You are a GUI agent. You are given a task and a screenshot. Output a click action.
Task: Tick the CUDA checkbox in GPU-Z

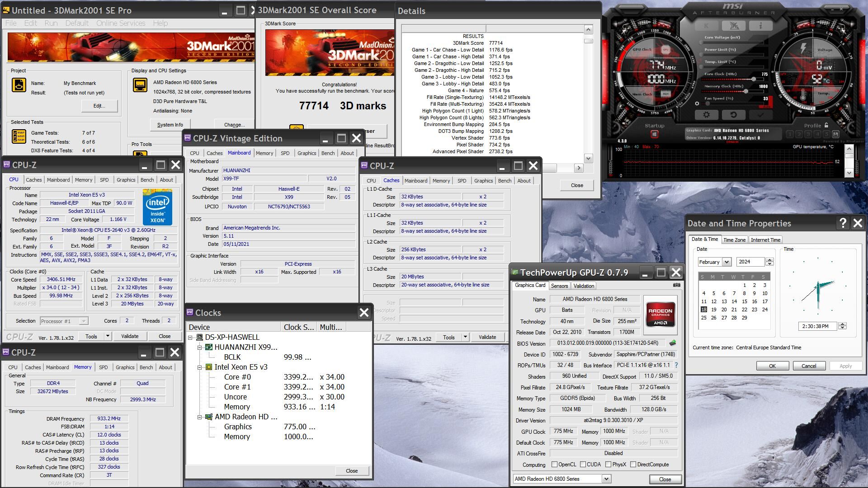[583, 465]
